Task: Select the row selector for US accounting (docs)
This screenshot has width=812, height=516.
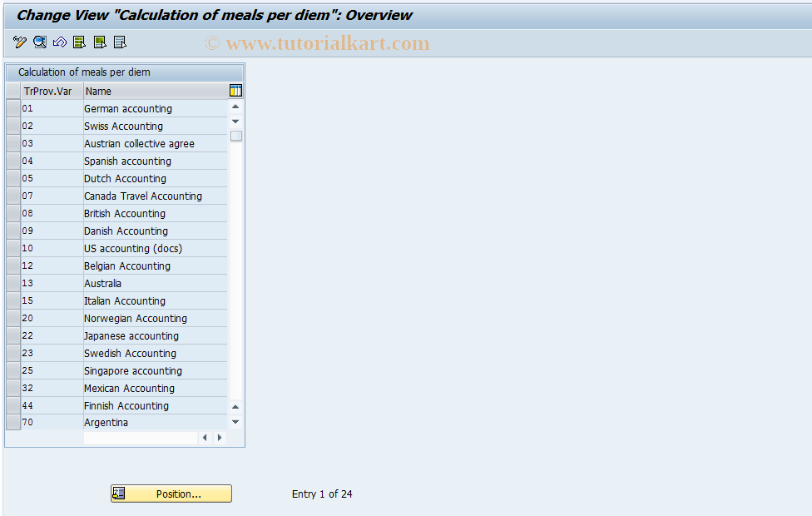Action: coord(13,248)
